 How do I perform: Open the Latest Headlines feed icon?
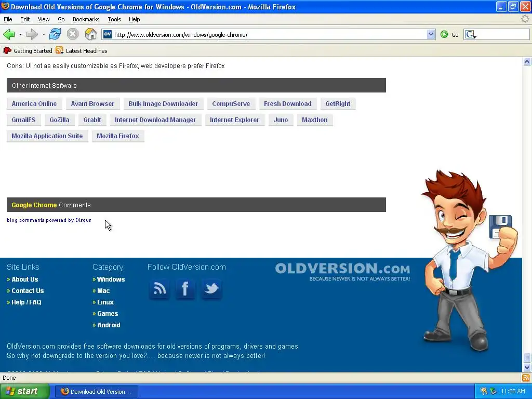pos(60,50)
